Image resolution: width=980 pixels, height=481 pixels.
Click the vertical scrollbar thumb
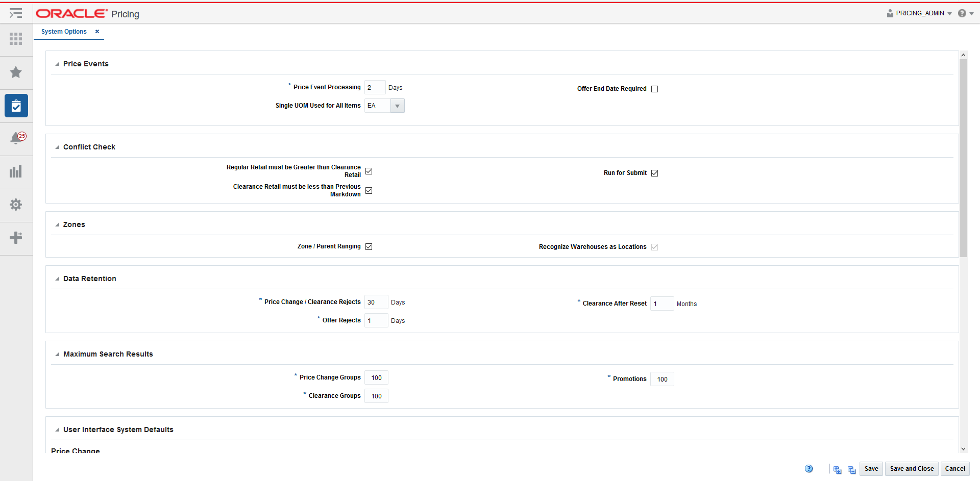963,158
